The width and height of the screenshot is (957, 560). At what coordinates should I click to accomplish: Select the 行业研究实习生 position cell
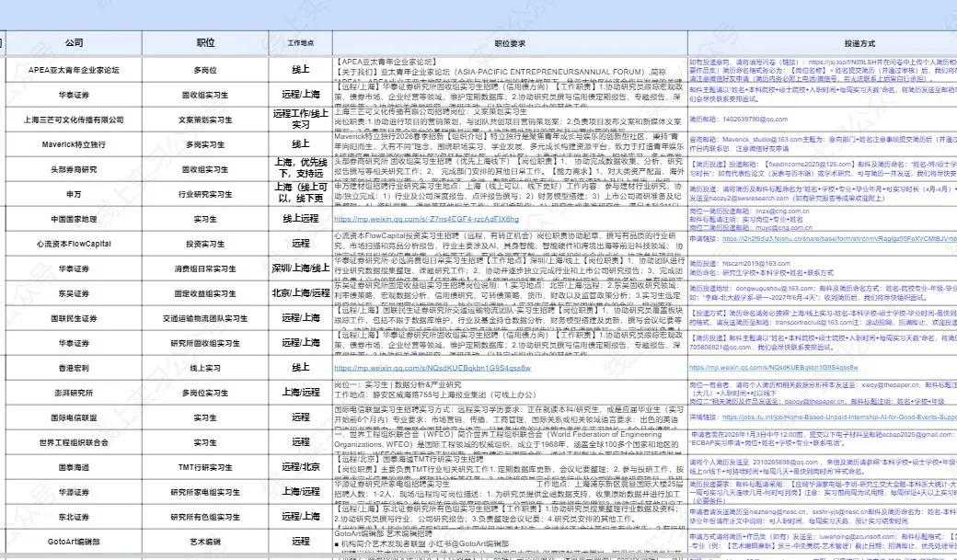click(205, 194)
